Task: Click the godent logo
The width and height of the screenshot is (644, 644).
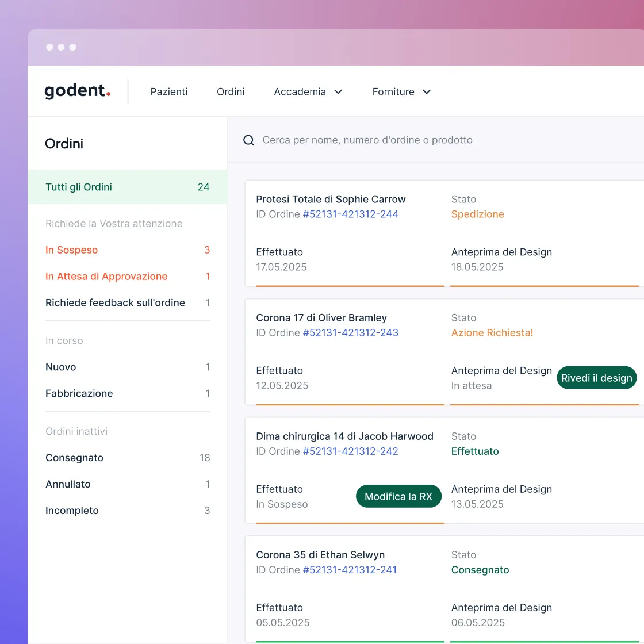Action: (78, 91)
